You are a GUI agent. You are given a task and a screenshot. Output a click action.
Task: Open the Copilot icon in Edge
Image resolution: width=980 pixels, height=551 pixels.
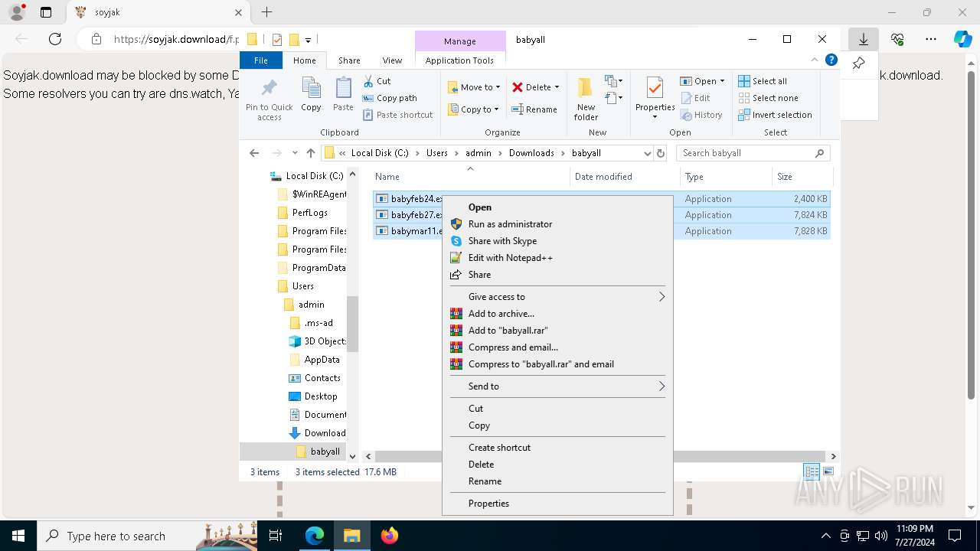(962, 39)
